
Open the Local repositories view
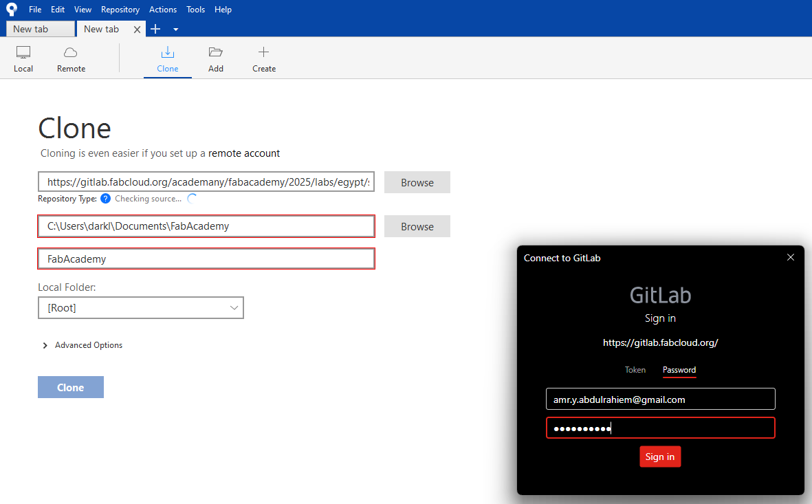pos(23,59)
